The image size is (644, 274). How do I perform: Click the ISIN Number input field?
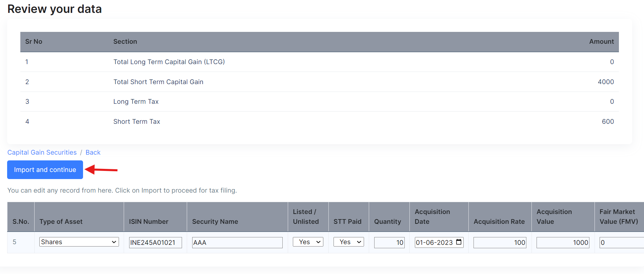click(155, 242)
